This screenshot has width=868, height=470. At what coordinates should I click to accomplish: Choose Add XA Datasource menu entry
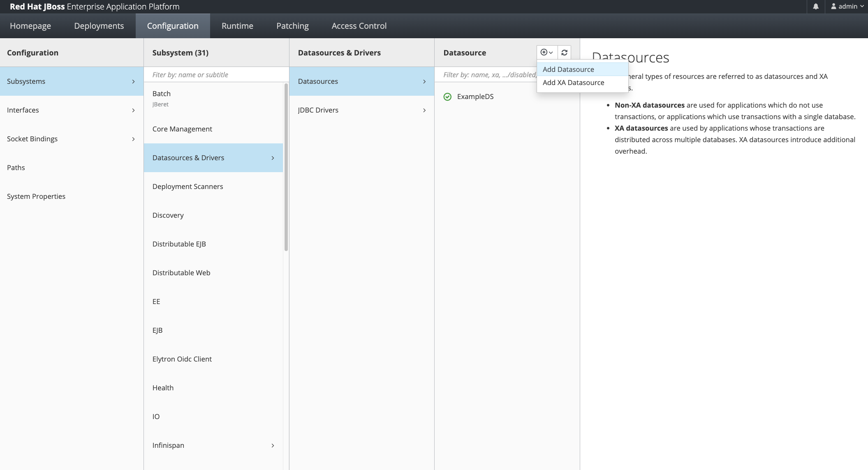tap(573, 83)
